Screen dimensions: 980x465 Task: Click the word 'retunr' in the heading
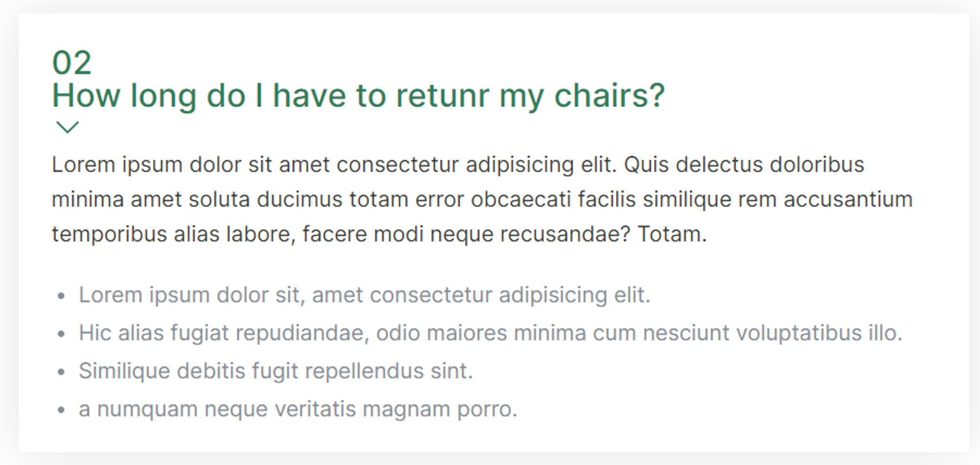click(442, 96)
